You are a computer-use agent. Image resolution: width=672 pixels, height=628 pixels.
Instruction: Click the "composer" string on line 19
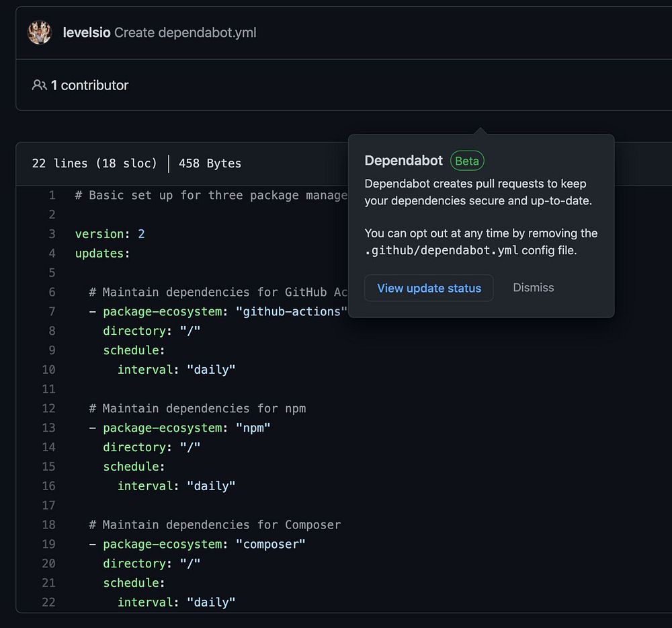pos(270,544)
